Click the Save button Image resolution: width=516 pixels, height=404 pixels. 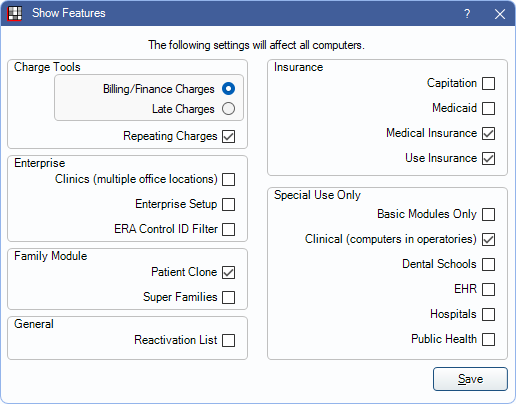click(470, 379)
